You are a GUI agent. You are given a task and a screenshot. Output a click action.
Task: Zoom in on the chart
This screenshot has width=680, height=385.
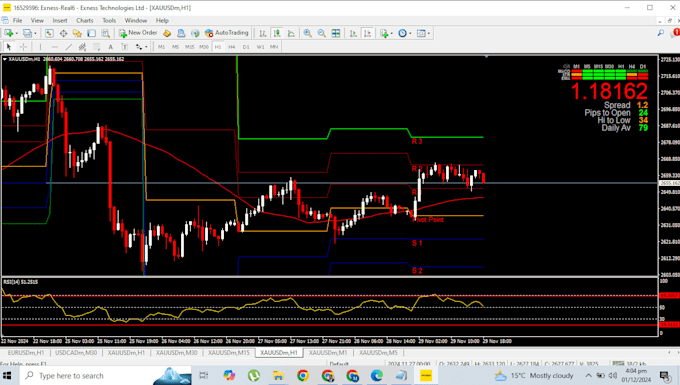pyautogui.click(x=307, y=33)
